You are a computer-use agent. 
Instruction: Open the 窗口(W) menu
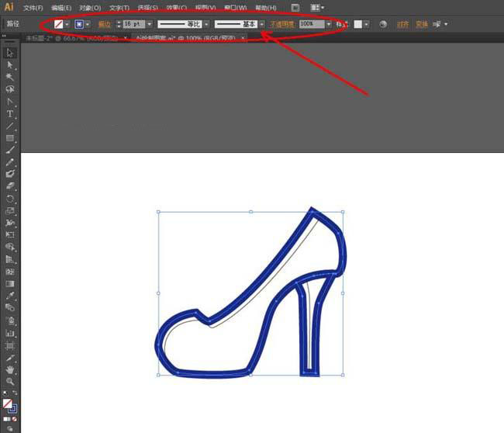coord(236,8)
